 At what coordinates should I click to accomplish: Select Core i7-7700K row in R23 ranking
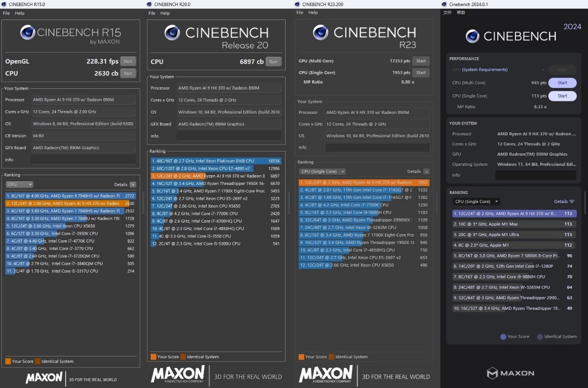click(364, 205)
